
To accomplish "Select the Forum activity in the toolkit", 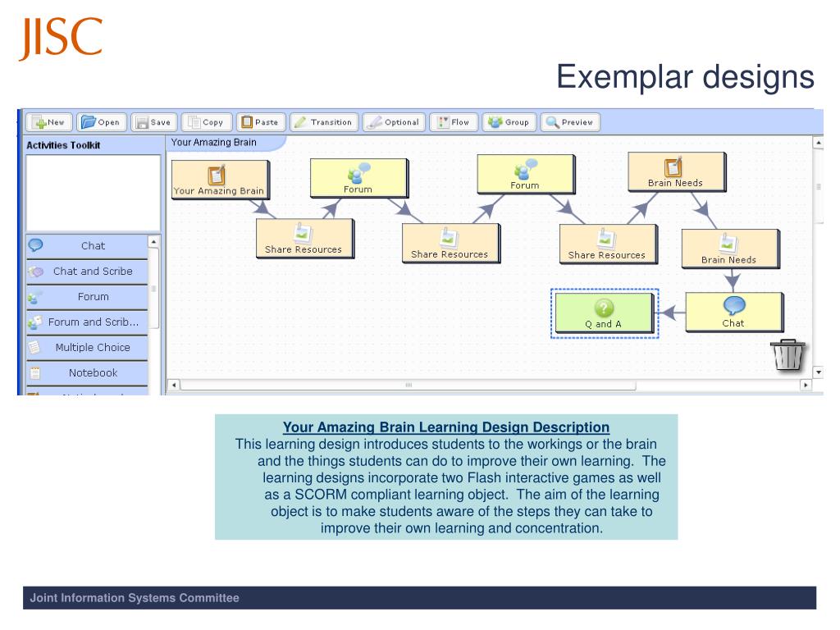I will (87, 297).
